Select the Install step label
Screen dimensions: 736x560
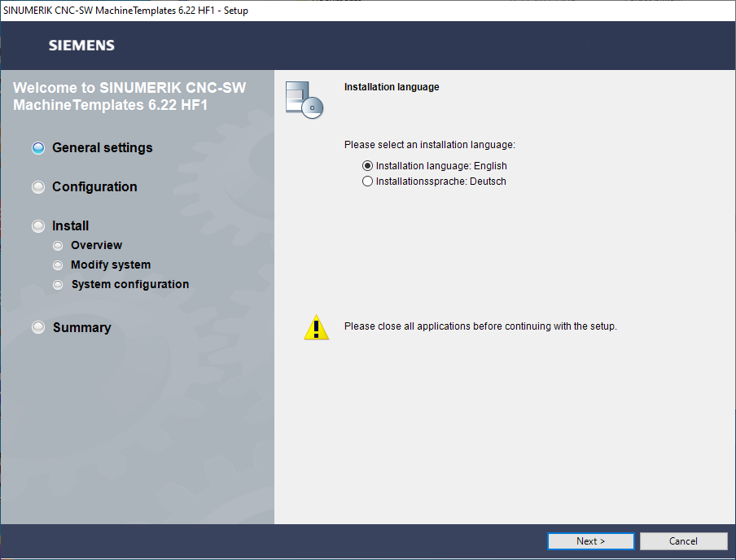(x=71, y=226)
